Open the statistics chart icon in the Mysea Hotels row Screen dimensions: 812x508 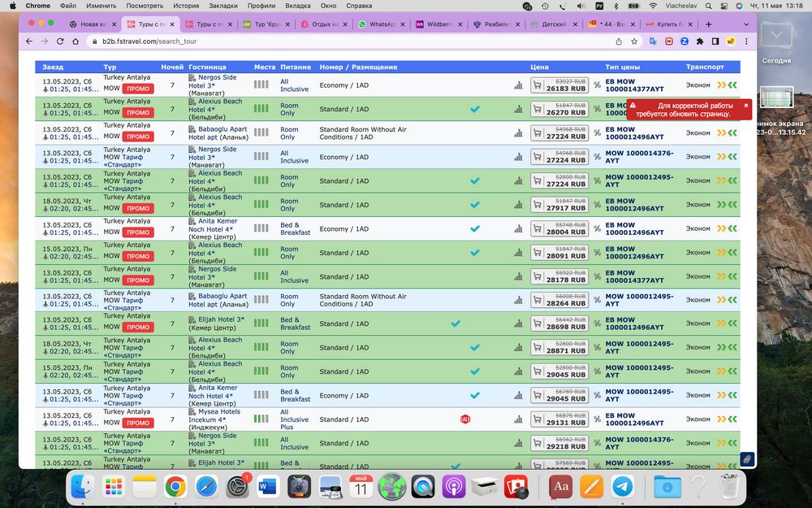pos(518,420)
